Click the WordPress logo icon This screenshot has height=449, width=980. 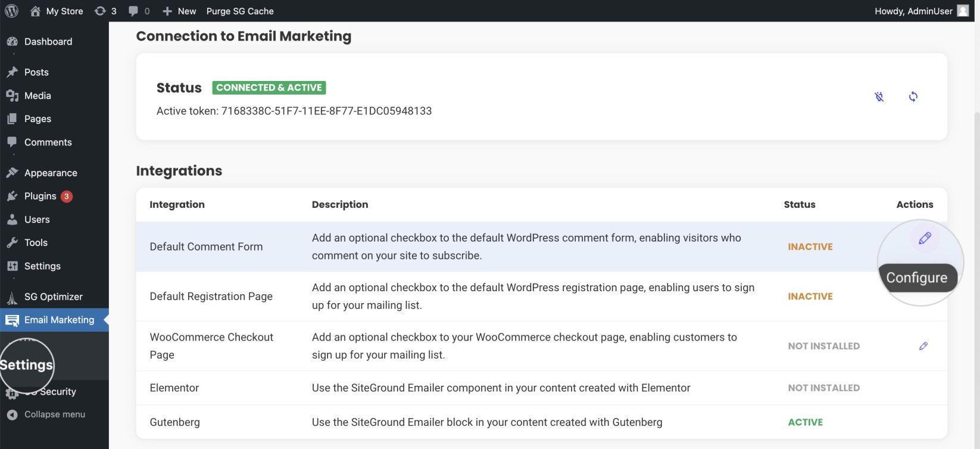(12, 11)
